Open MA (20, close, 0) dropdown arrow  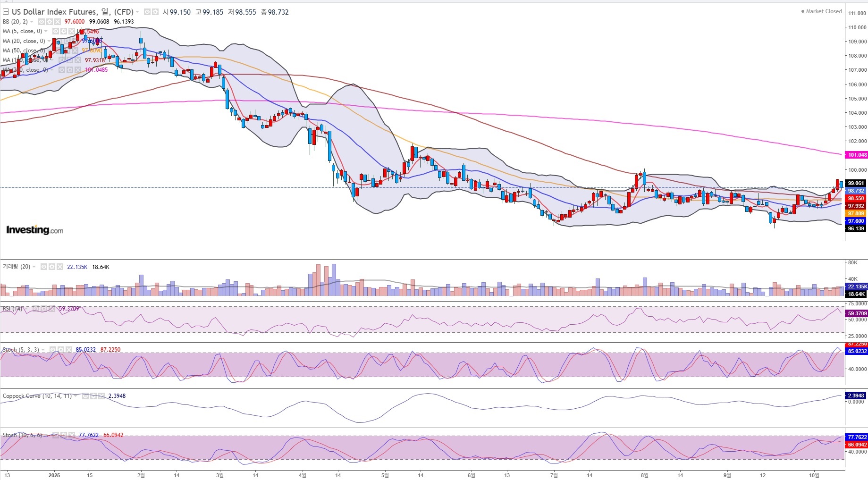(x=49, y=41)
